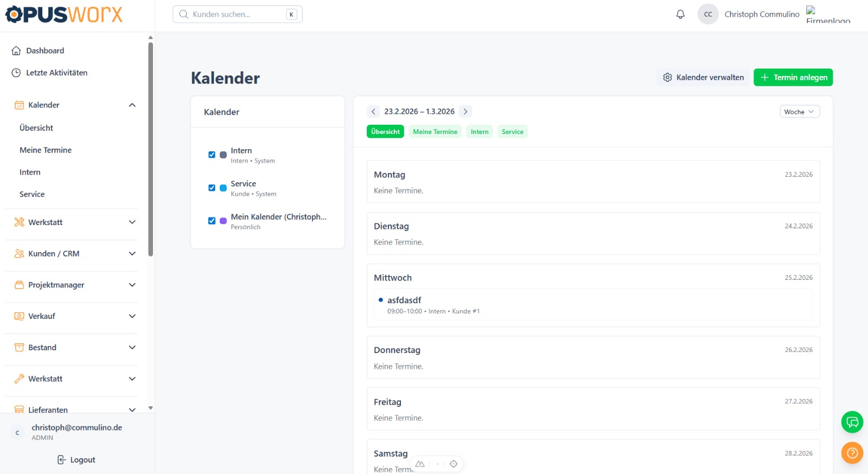Click the purple Mein Kalender color dot
This screenshot has height=474, width=868.
coord(223,221)
